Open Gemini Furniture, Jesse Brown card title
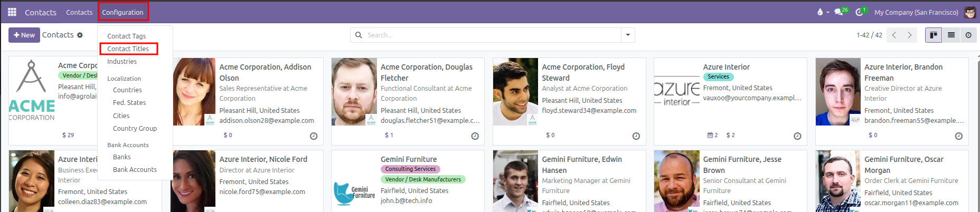The image size is (980, 212). [742, 165]
